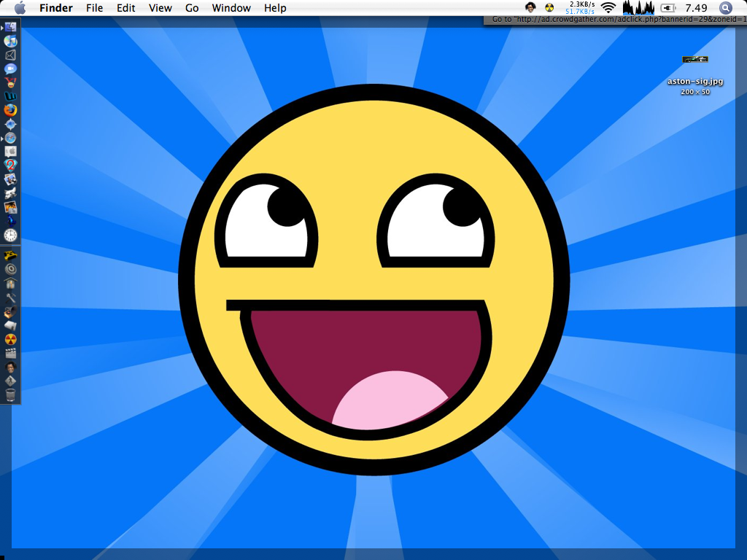Open the blue compass star dock icon
747x560 pixels.
click(x=10, y=124)
